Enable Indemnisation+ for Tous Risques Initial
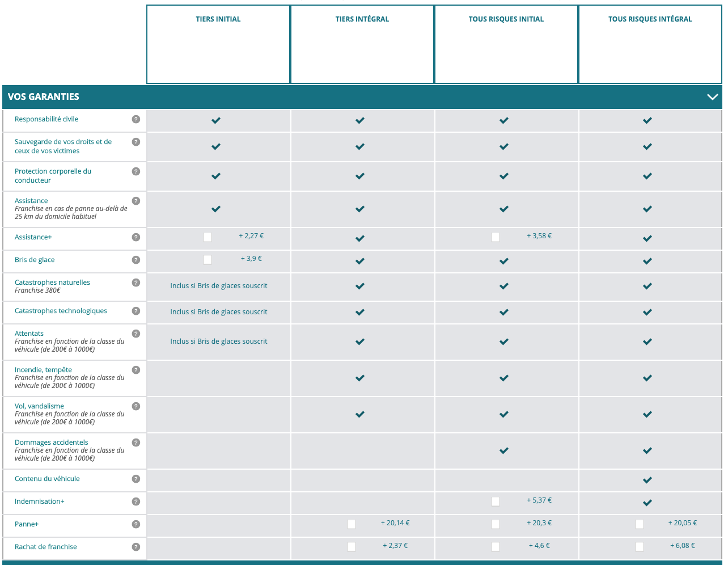Viewport: 728px width, 565px height. (x=496, y=501)
